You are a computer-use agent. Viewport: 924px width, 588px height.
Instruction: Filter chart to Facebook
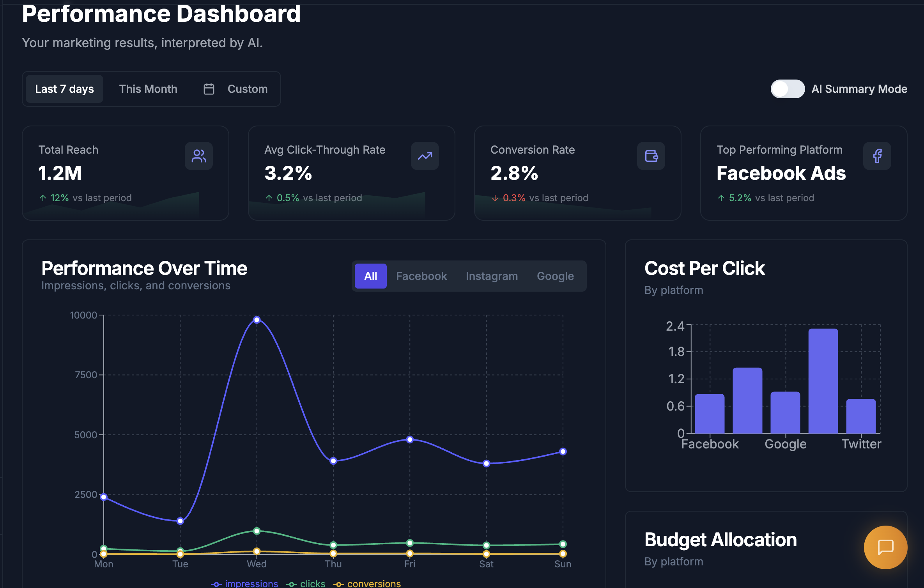(421, 276)
